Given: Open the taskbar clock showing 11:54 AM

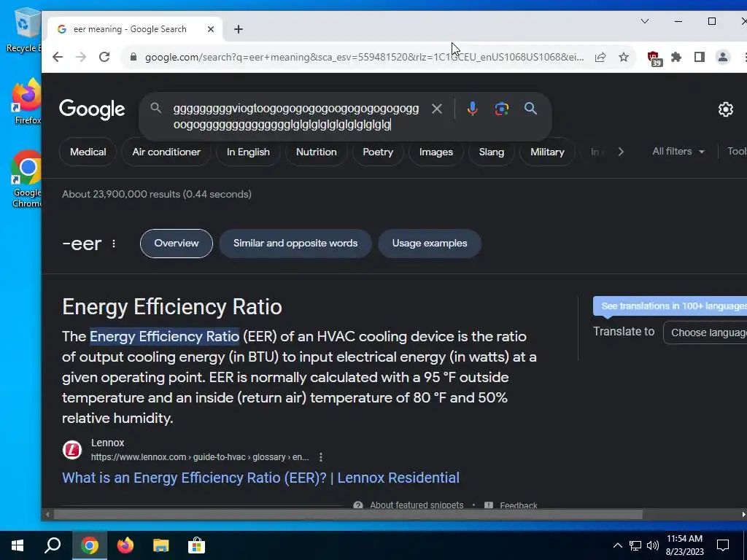Looking at the screenshot, I should [684, 545].
